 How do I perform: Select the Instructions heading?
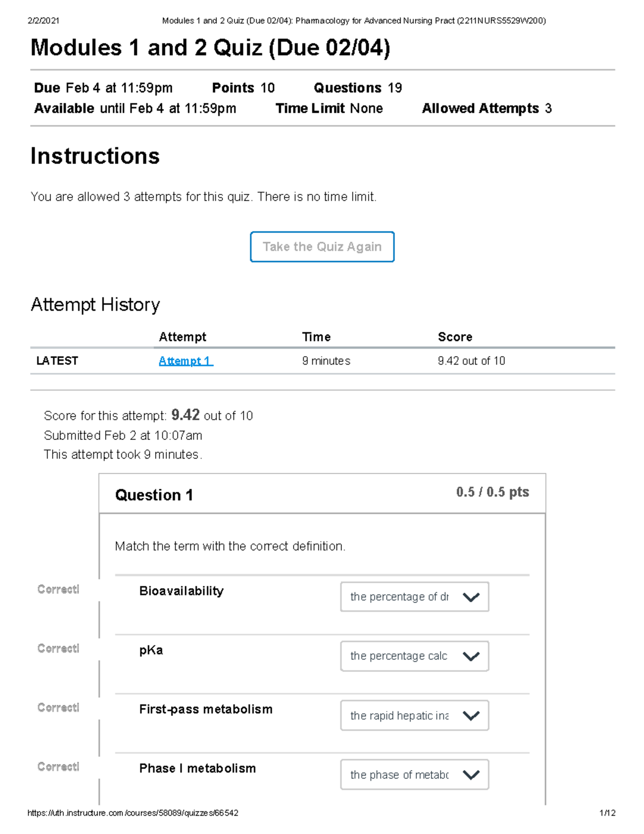pyautogui.click(x=95, y=156)
